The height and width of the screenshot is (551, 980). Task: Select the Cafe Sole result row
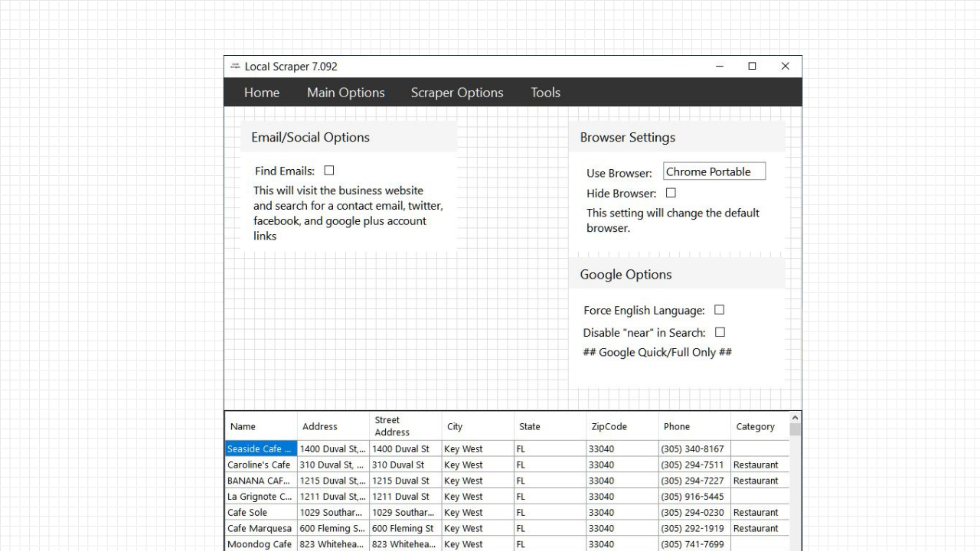click(260, 512)
